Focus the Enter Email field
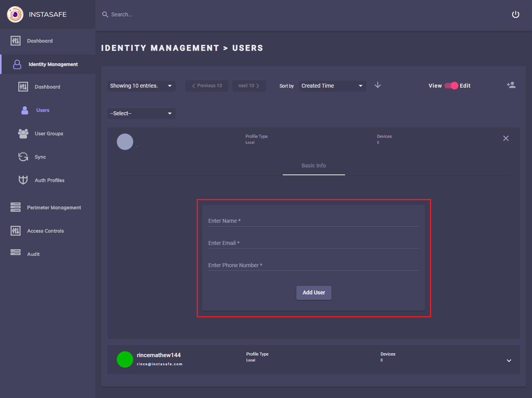This screenshot has height=398, width=532. click(314, 243)
